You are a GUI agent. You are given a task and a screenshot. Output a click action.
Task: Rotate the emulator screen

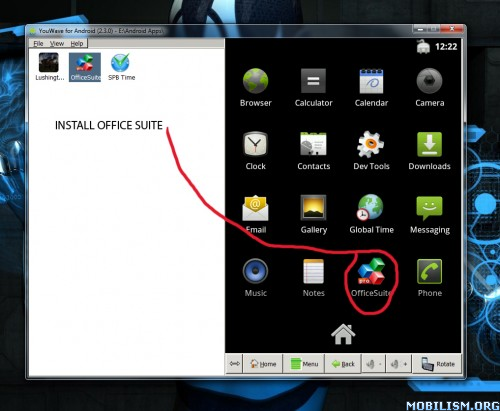(437, 364)
